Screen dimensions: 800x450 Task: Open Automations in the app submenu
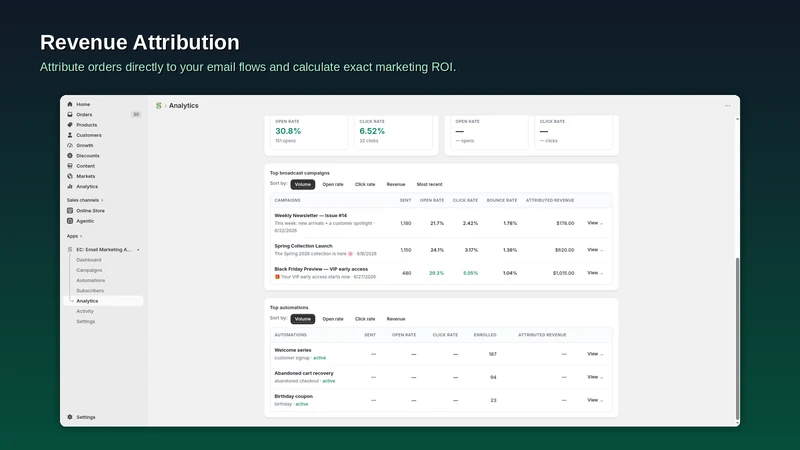click(x=91, y=280)
